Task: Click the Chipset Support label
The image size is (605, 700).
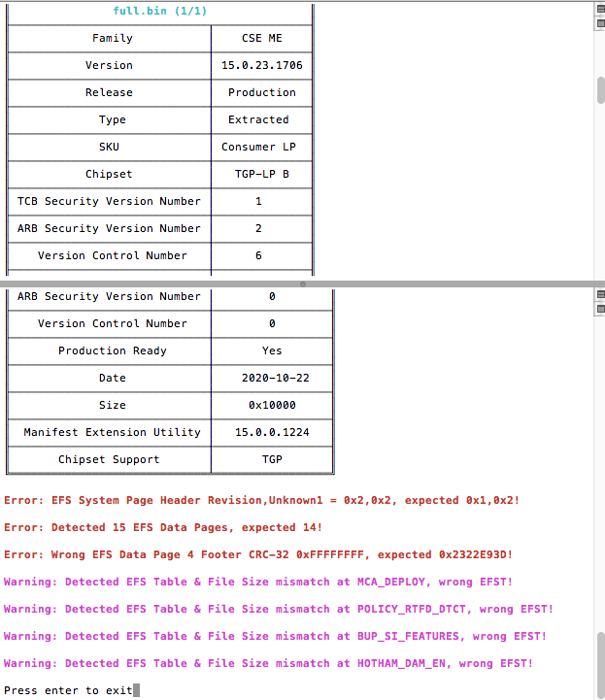Action: click(109, 460)
